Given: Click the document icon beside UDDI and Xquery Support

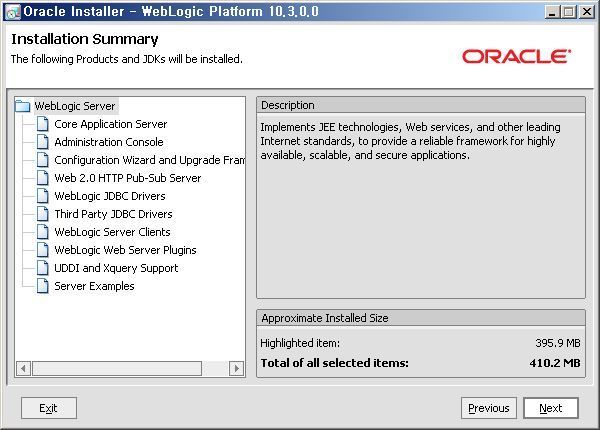Looking at the screenshot, I should (x=42, y=268).
